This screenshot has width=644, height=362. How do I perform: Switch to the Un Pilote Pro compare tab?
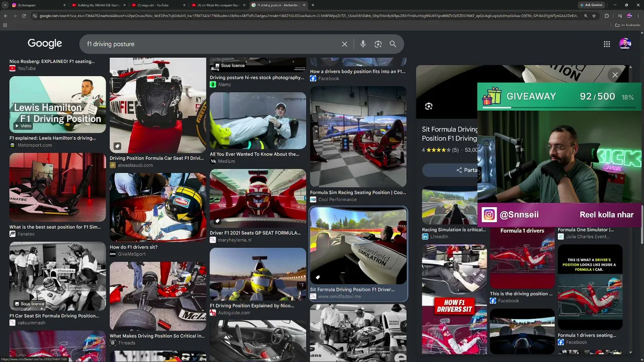click(x=218, y=5)
